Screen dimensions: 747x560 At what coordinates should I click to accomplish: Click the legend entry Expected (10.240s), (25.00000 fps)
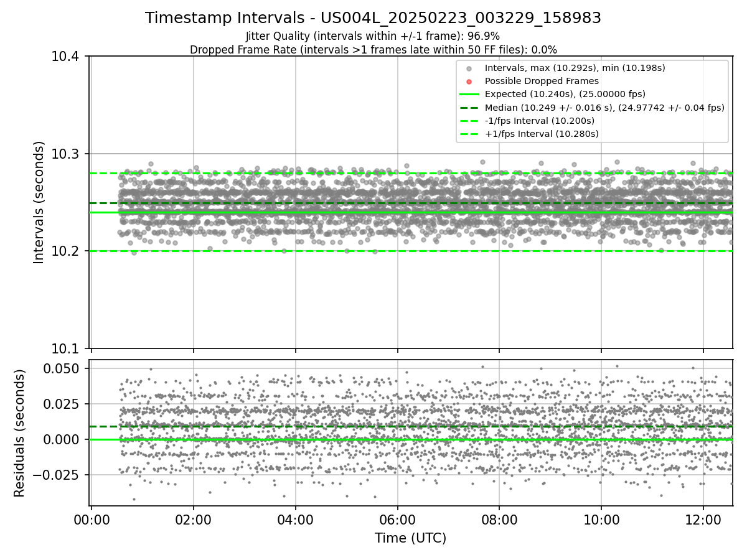tap(565, 94)
